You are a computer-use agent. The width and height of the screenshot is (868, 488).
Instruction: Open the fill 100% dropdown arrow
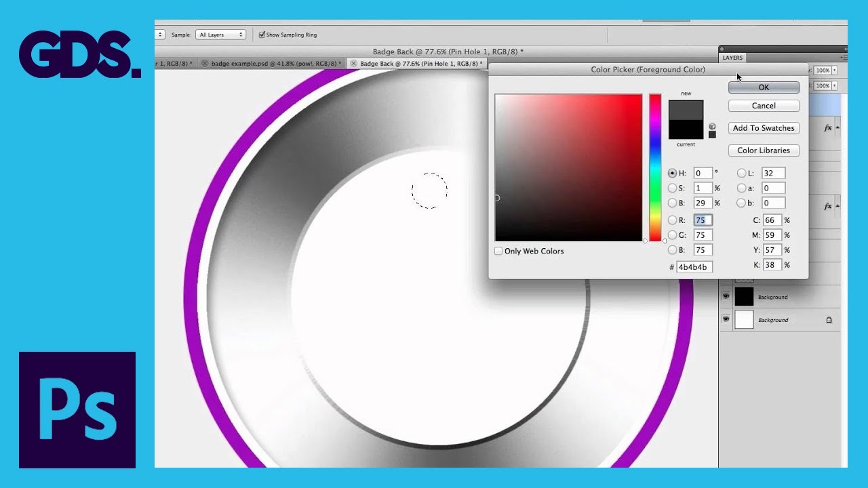pyautogui.click(x=835, y=86)
